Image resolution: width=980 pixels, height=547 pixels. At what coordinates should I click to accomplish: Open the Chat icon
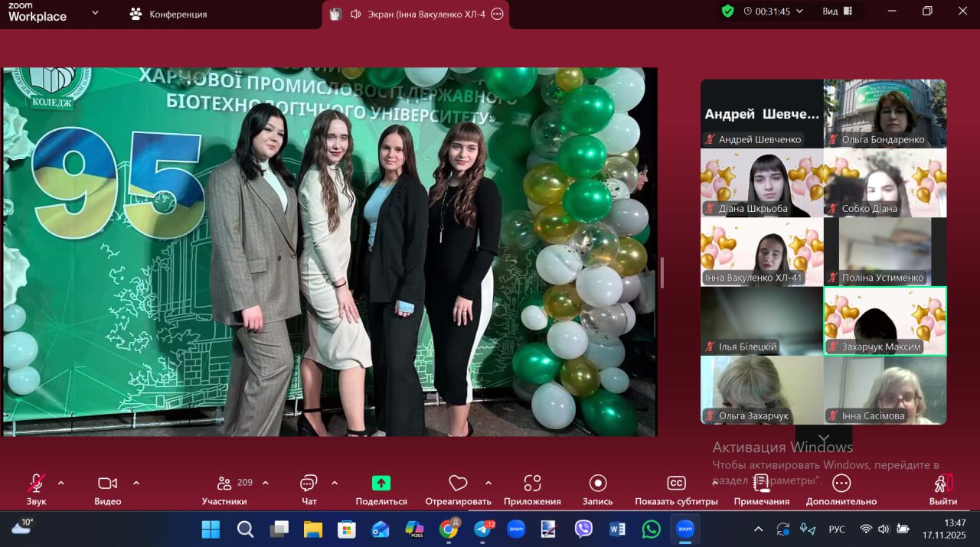[x=309, y=484]
